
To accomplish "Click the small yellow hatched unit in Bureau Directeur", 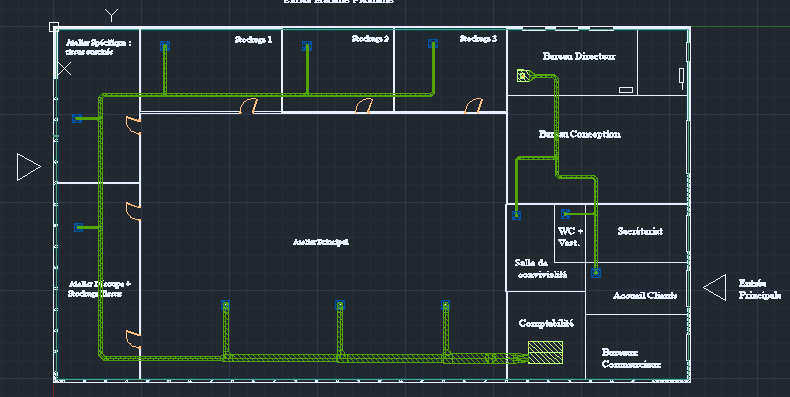I will (523, 76).
